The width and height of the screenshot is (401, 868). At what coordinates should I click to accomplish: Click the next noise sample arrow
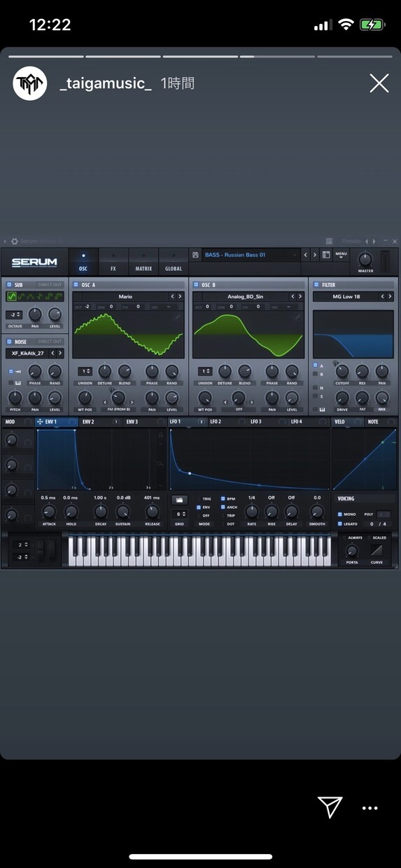pos(60,353)
